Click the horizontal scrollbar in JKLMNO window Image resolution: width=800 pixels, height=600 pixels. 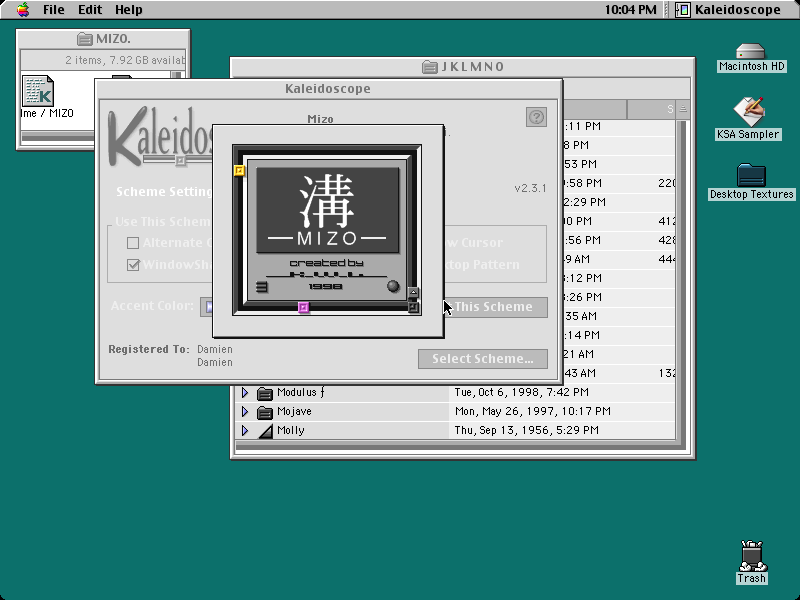[461, 447]
